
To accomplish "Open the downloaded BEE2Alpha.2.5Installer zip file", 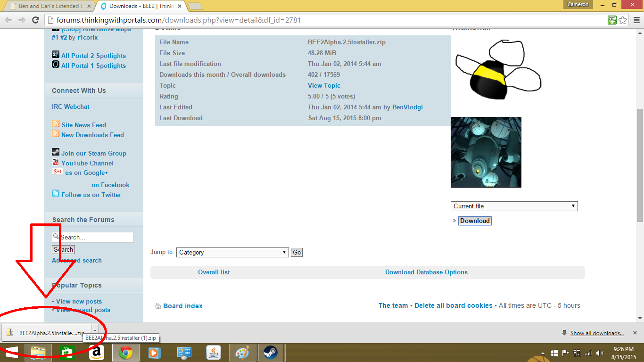I will click(x=47, y=332).
